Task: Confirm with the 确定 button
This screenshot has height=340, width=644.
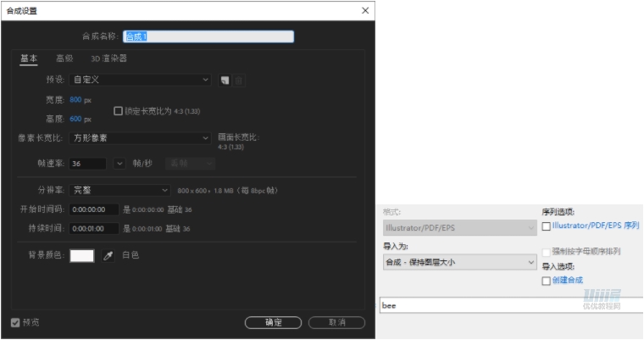Action: tap(273, 323)
